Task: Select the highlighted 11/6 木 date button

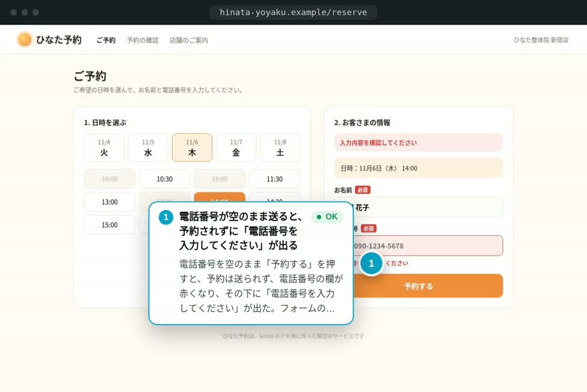Action: coord(192,147)
